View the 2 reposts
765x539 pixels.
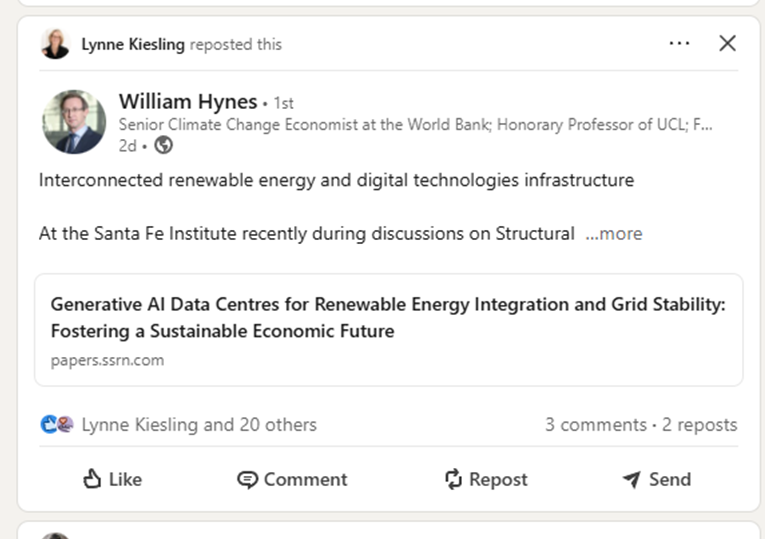699,425
